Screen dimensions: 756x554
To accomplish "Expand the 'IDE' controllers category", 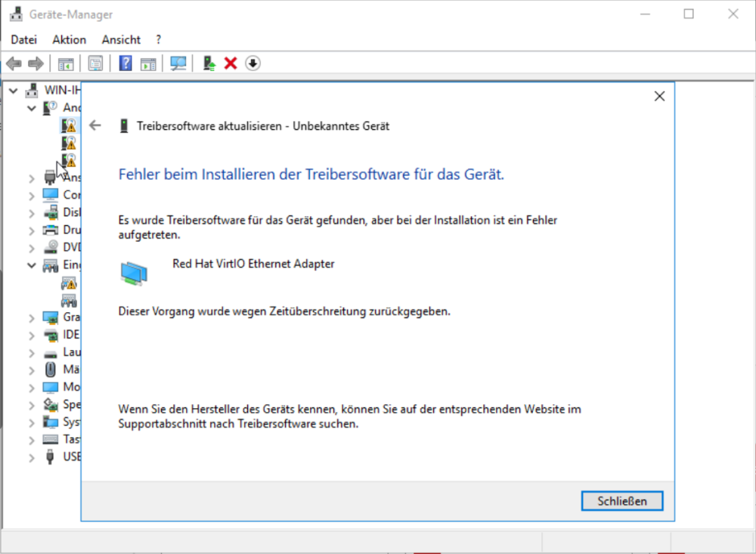I will pyautogui.click(x=31, y=335).
